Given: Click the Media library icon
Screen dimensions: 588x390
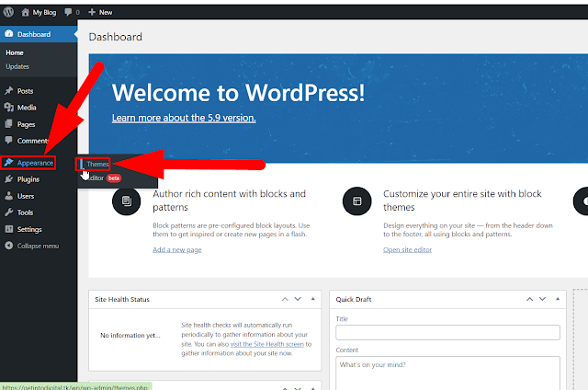Looking at the screenshot, I should [8, 108].
